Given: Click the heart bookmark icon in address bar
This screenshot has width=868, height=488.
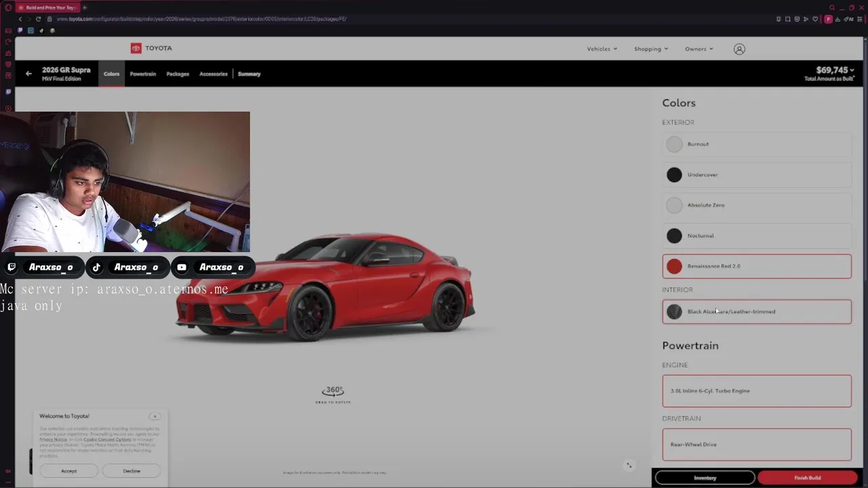Looking at the screenshot, I should (x=815, y=19).
